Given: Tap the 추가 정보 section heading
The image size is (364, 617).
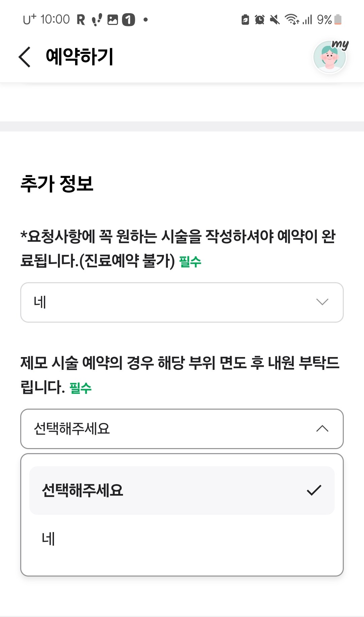Looking at the screenshot, I should click(57, 184).
